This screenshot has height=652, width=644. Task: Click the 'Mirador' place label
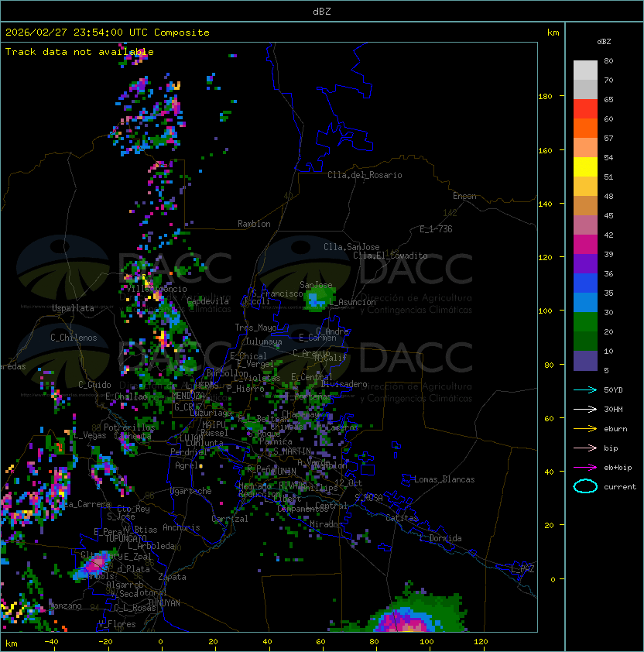point(327,524)
